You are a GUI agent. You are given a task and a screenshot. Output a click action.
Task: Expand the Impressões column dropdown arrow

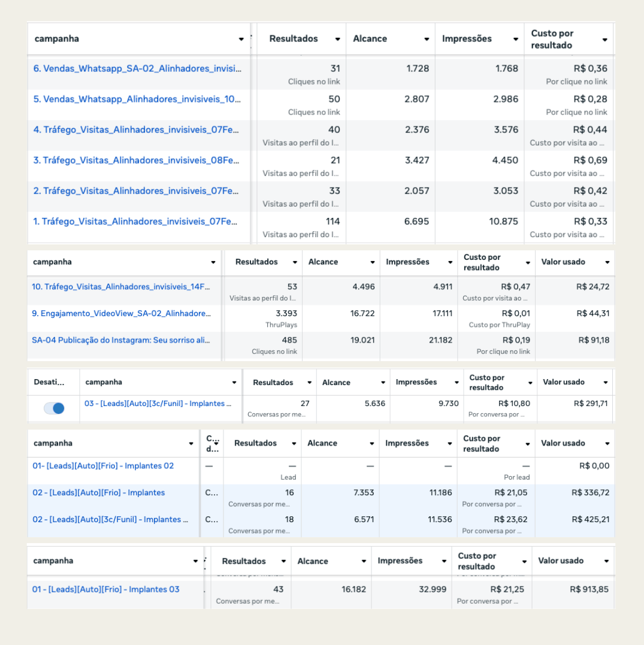click(x=515, y=38)
